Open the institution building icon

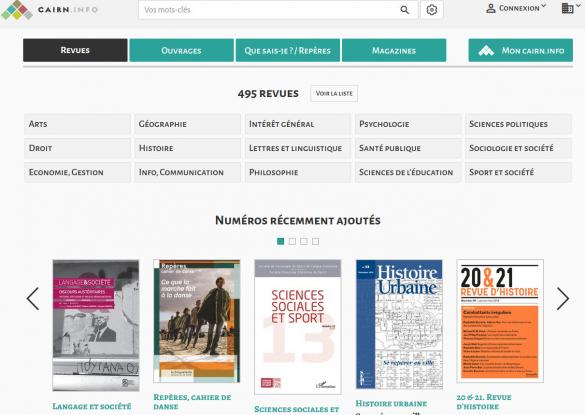point(567,8)
